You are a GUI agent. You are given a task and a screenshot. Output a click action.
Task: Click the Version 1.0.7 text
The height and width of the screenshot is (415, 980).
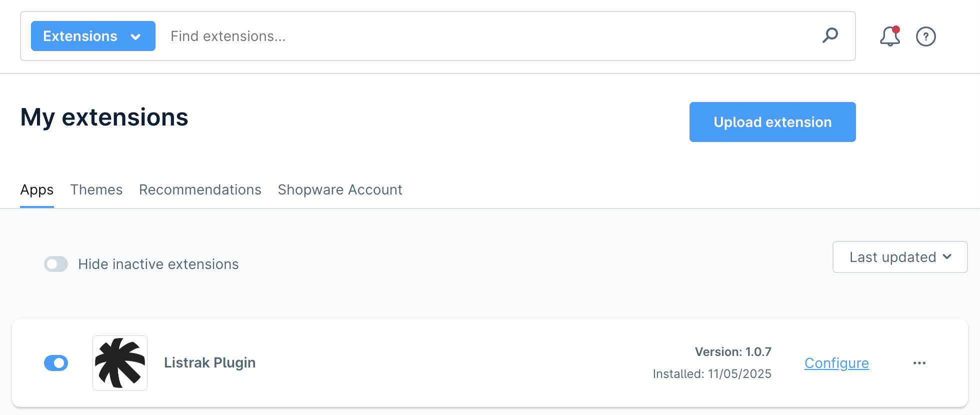[x=733, y=352]
